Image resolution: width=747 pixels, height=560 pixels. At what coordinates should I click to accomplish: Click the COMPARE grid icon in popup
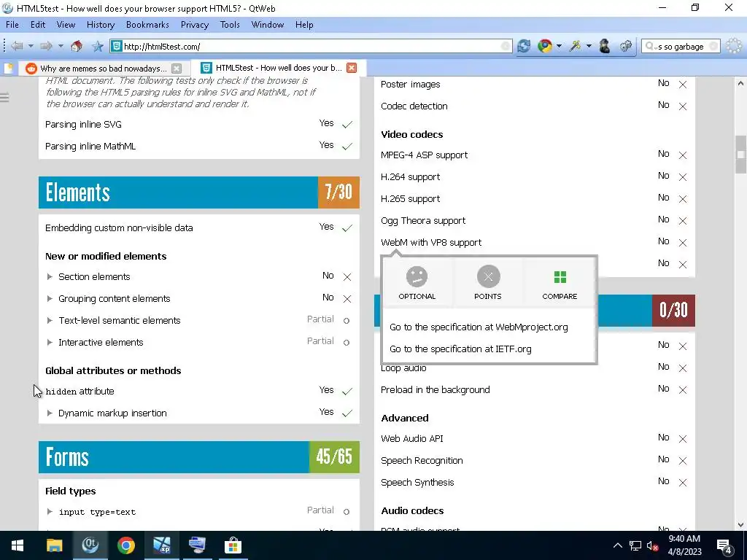560,276
